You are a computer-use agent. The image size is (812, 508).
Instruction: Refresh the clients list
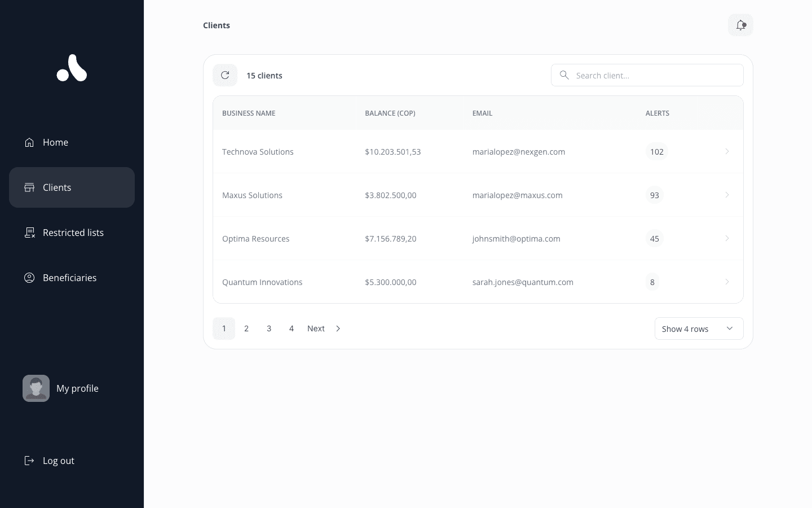tap(225, 75)
